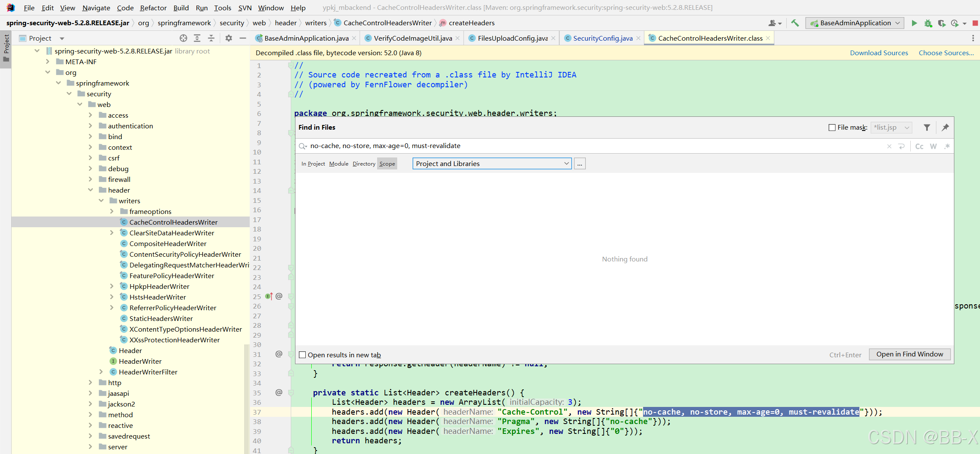The width and height of the screenshot is (980, 454).
Task: Collapse the writers folder
Action: [101, 201]
